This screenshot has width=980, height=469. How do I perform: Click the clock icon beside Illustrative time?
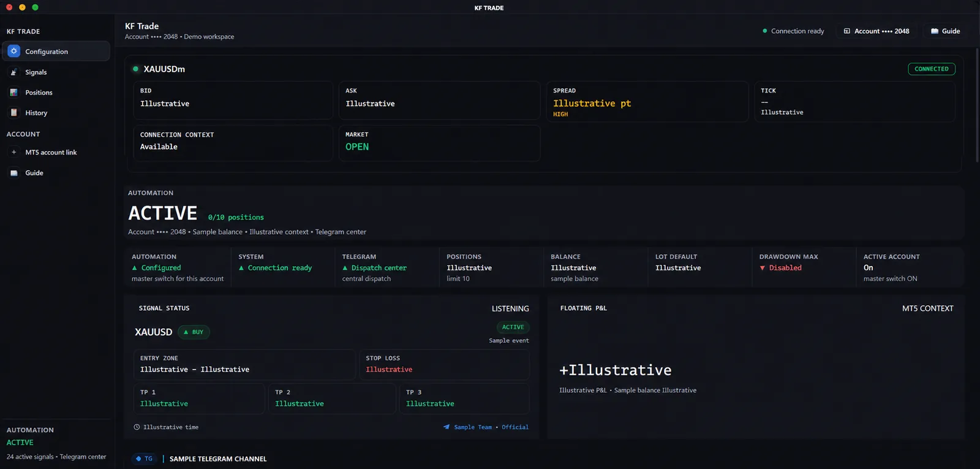pyautogui.click(x=137, y=427)
